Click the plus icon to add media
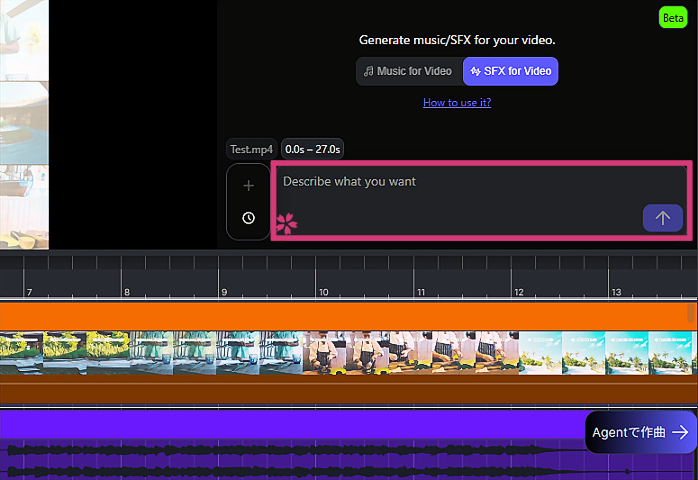Viewport: 698px width, 480px height. 248,186
